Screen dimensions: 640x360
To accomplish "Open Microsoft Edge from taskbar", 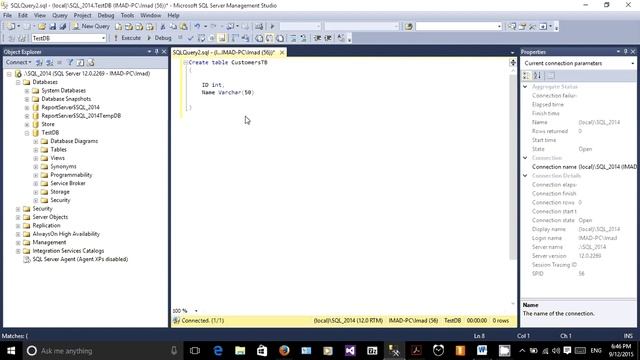I will tap(218, 351).
